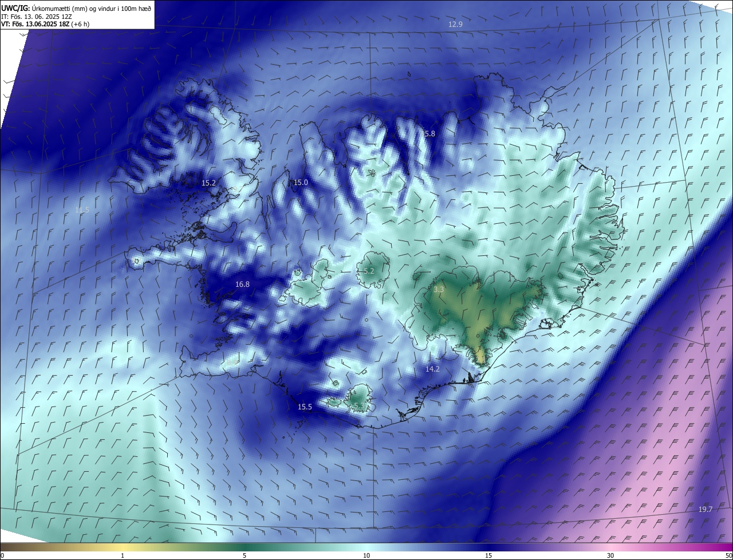The width and height of the screenshot is (733, 560).
Task: Select the 5.2 value label on the glacier
Action: [369, 271]
